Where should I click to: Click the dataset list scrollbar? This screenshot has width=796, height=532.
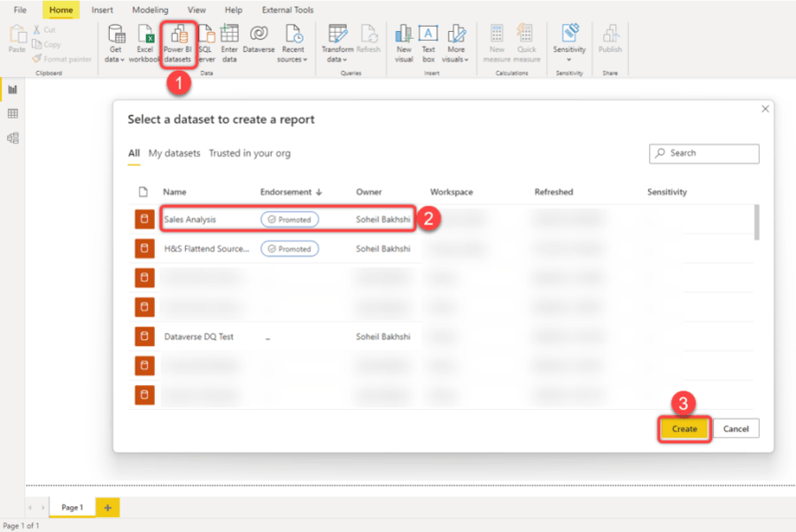756,222
